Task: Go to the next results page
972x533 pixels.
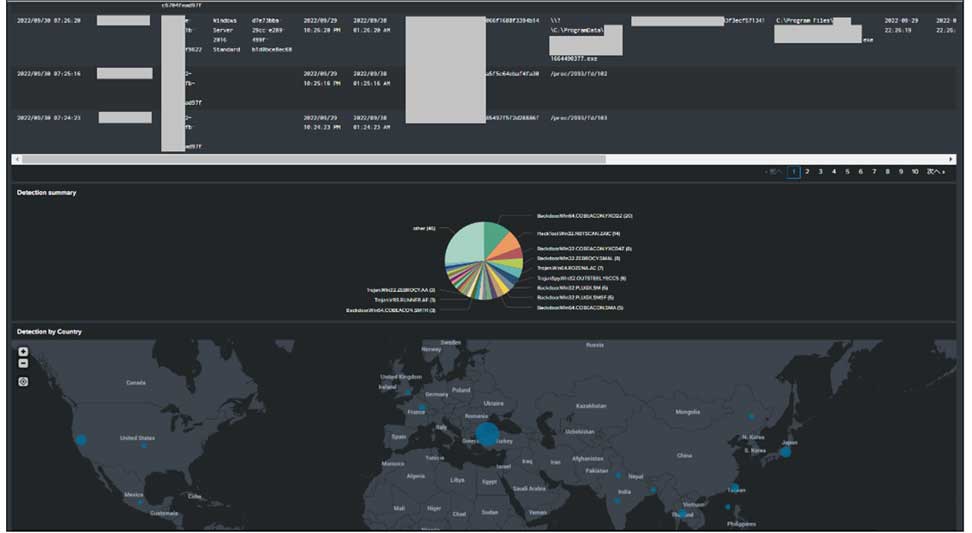Action: click(935, 172)
